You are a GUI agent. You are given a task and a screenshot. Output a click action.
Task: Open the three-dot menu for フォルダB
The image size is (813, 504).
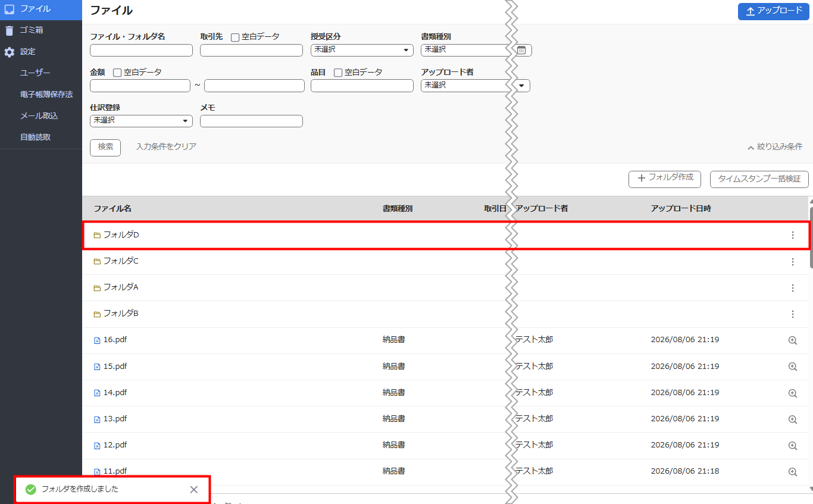(x=792, y=314)
